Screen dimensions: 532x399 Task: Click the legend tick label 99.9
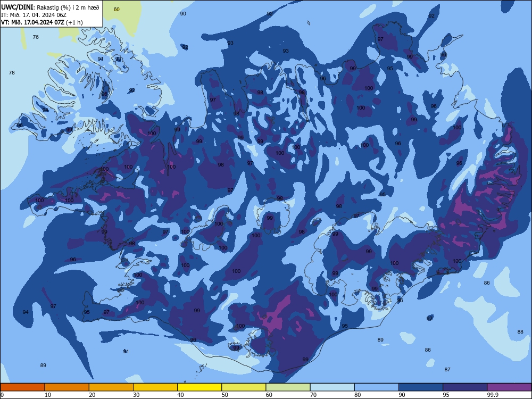[493, 395]
